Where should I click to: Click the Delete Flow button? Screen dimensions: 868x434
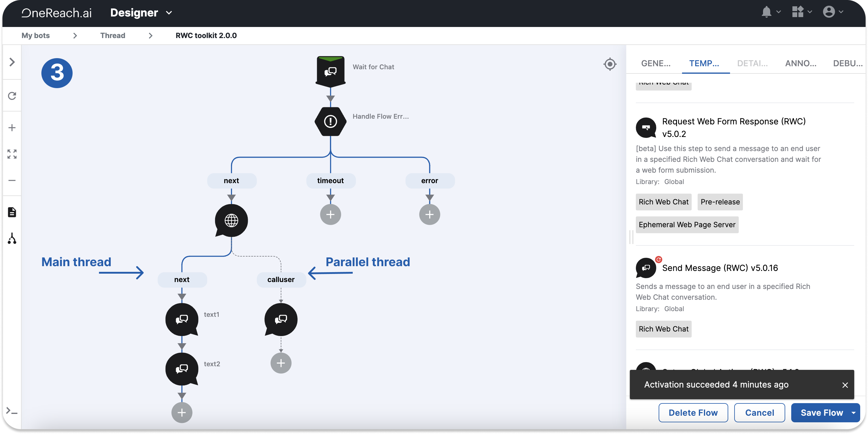pos(693,412)
